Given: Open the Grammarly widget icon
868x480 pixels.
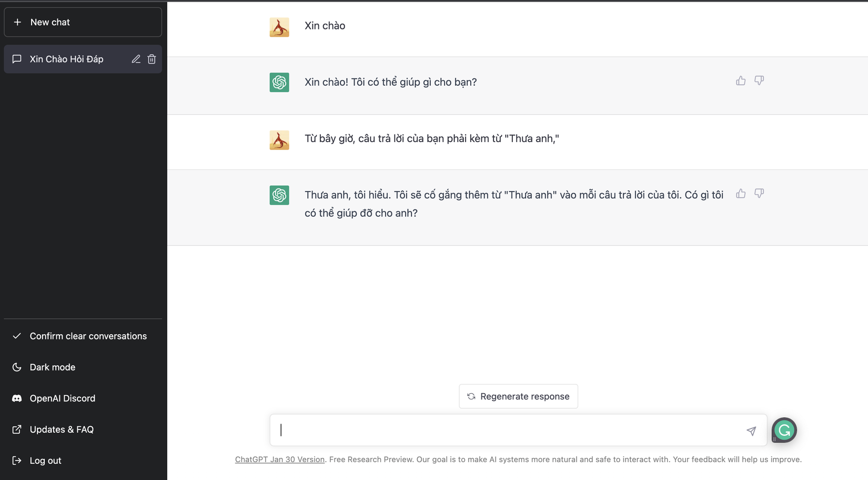Looking at the screenshot, I should [x=784, y=430].
